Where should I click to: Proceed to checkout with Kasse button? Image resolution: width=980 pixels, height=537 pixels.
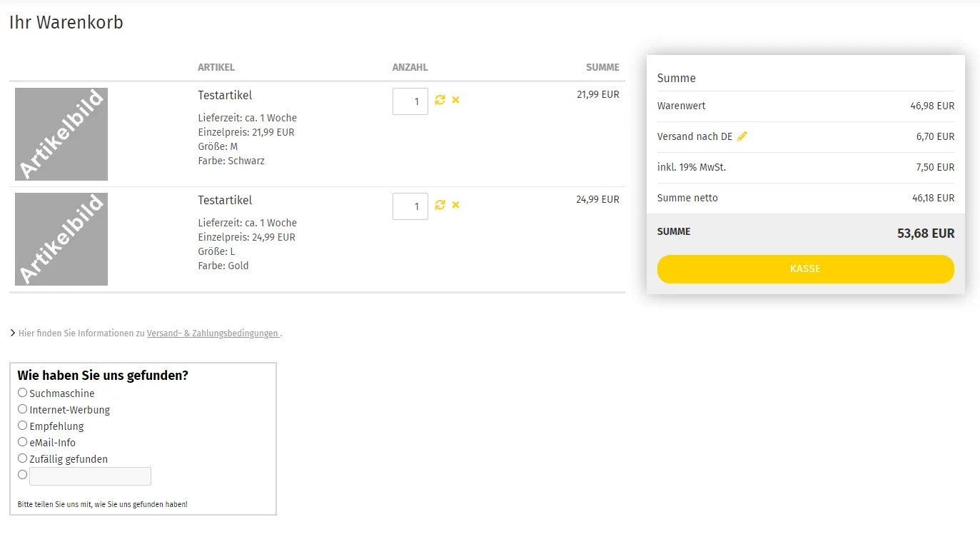(x=805, y=269)
